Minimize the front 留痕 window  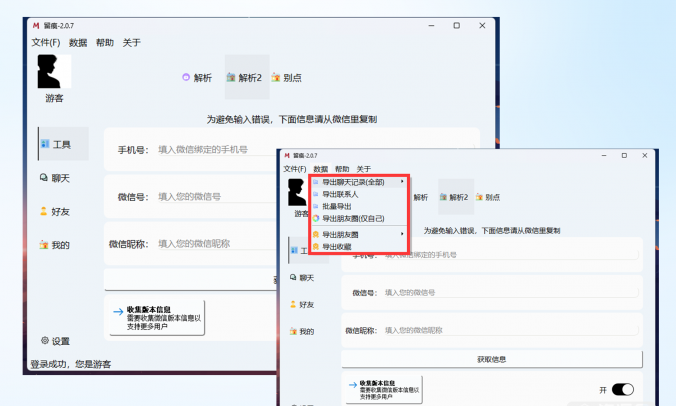point(604,155)
